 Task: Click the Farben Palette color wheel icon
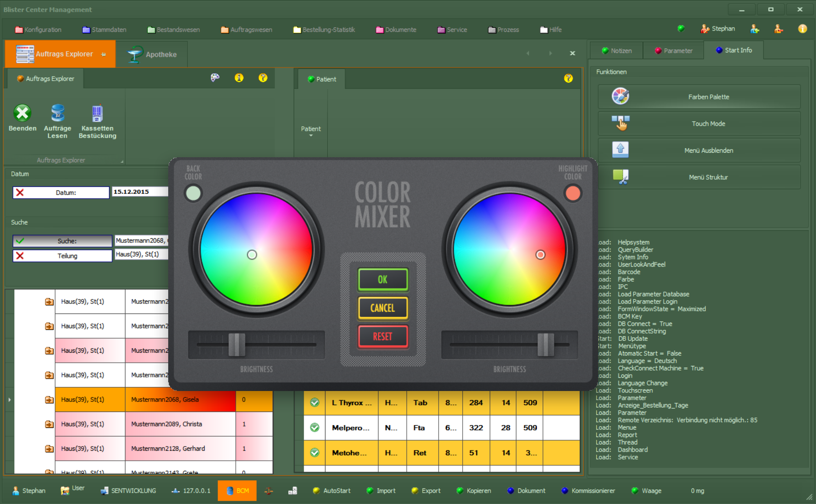click(x=620, y=97)
